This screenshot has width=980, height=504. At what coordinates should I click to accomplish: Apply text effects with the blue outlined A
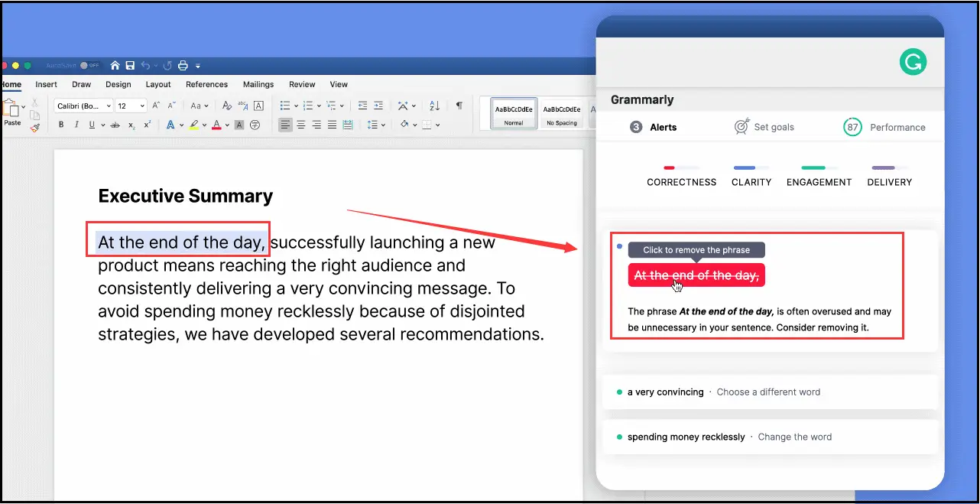coord(170,125)
